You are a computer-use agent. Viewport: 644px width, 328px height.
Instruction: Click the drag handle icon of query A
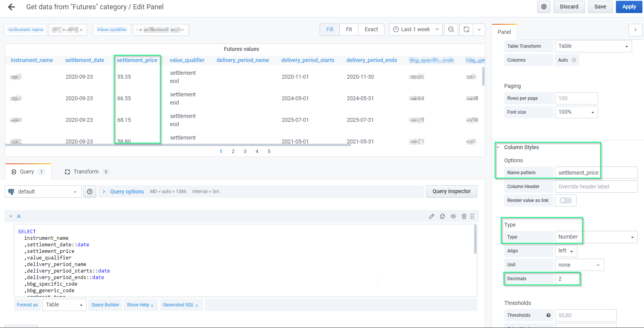point(472,216)
